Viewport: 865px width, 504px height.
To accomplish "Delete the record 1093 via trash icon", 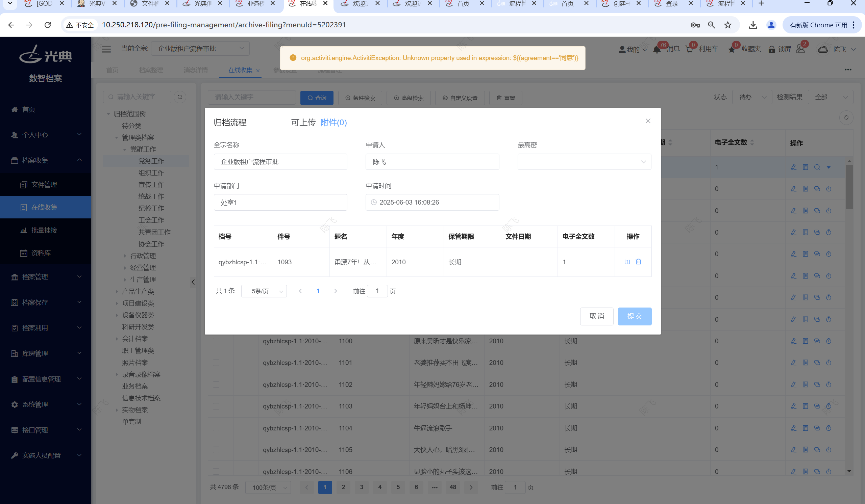I will tap(638, 262).
